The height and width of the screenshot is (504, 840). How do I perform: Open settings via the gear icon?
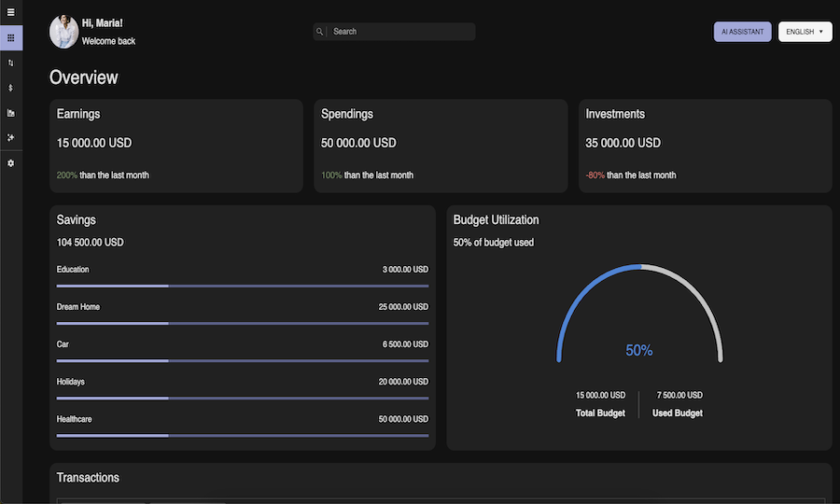[x=11, y=163]
